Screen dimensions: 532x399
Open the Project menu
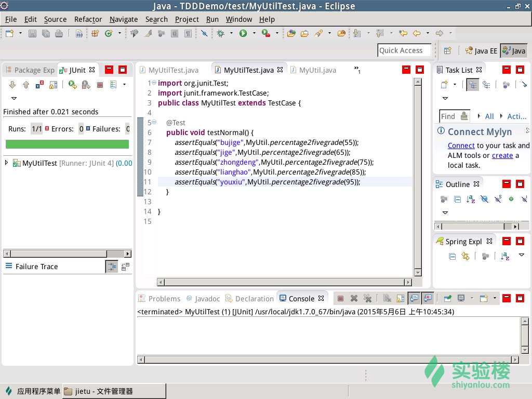187,19
